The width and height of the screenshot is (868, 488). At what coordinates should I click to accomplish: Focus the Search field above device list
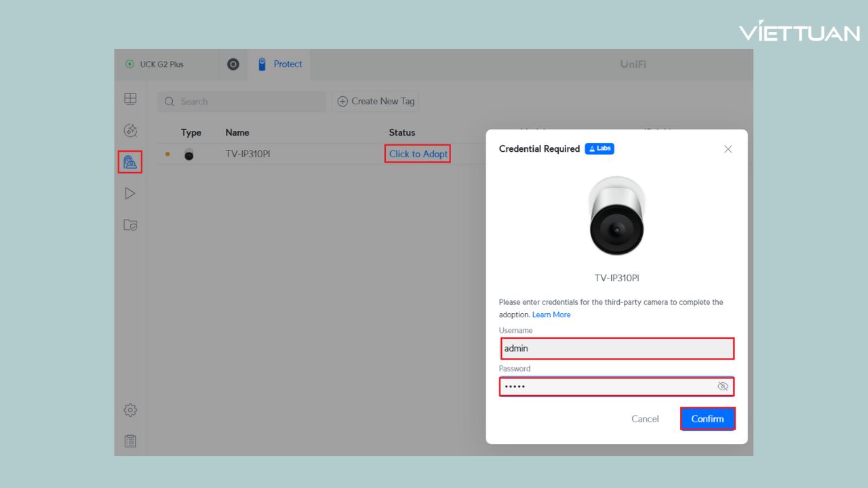click(242, 102)
